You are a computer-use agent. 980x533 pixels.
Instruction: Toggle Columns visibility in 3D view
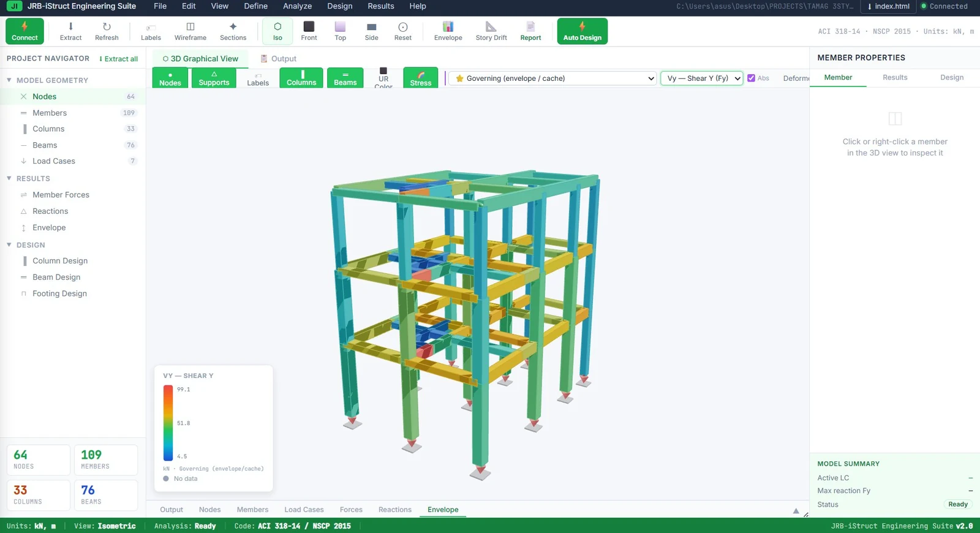pos(301,78)
